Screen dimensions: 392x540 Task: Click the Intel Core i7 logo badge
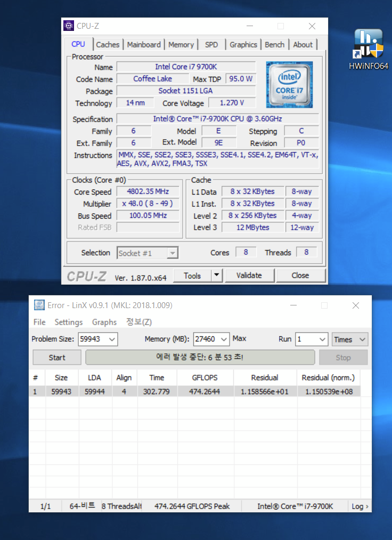click(289, 85)
